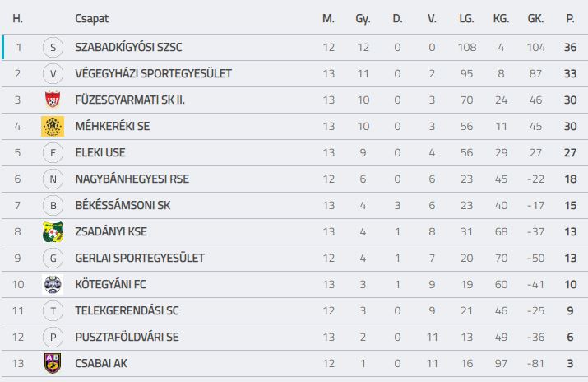Click the Méhkeréki SE yellow badge icon
The height and width of the screenshot is (382, 588).
(53, 126)
